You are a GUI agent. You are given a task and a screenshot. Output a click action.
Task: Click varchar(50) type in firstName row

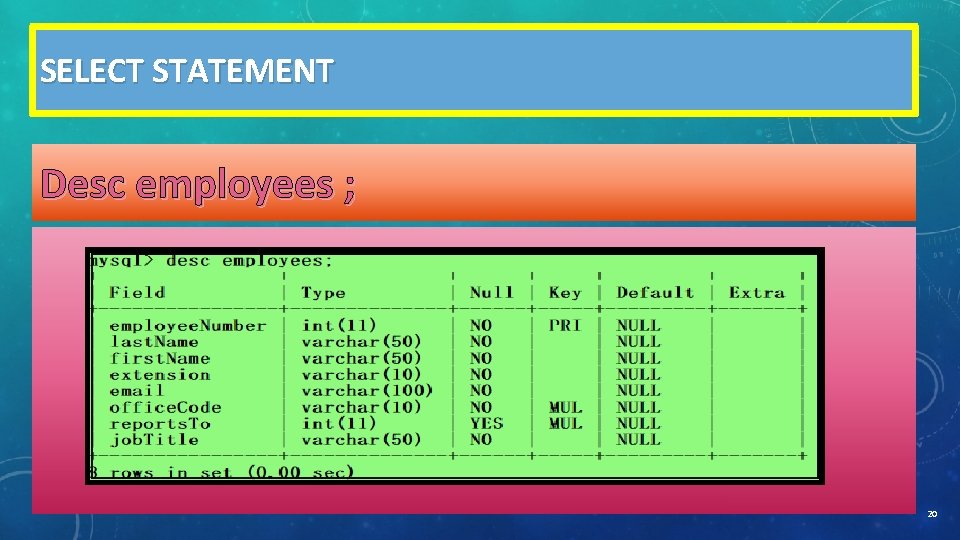[361, 358]
